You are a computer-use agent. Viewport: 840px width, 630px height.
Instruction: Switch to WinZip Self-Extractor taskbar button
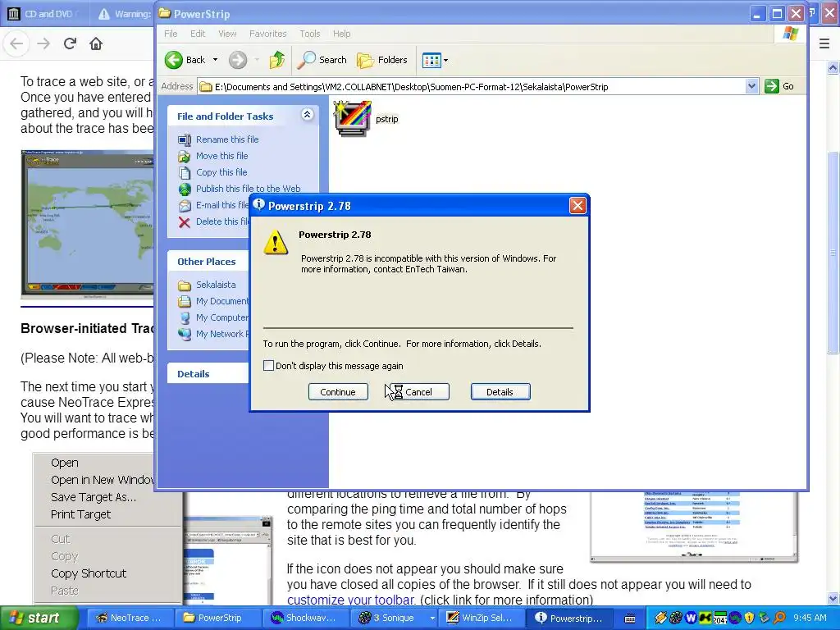coord(481,618)
